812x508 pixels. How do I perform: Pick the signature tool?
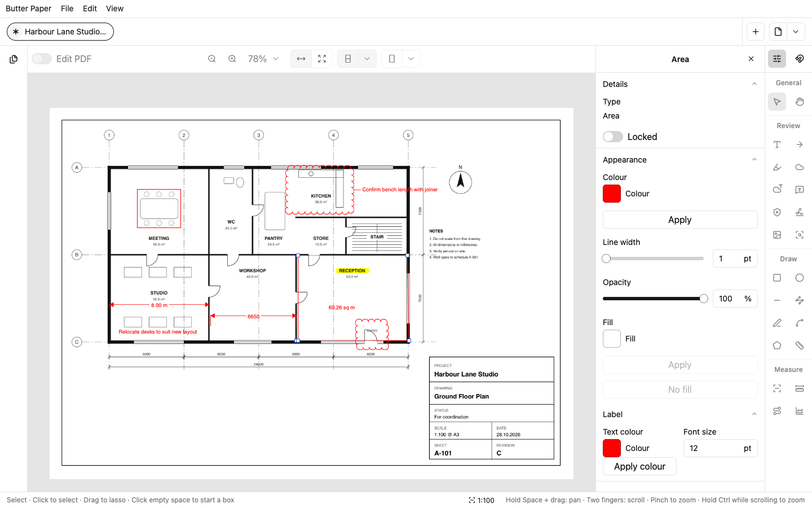800,212
